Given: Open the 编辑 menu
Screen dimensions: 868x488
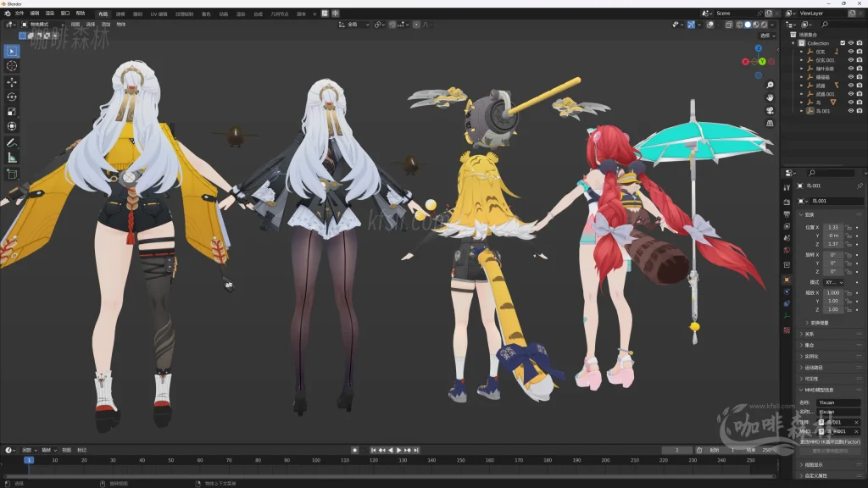Looking at the screenshot, I should point(34,14).
